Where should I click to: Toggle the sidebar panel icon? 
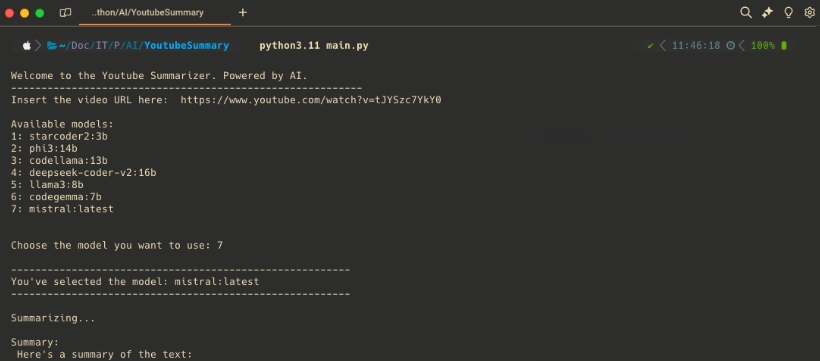click(x=65, y=13)
